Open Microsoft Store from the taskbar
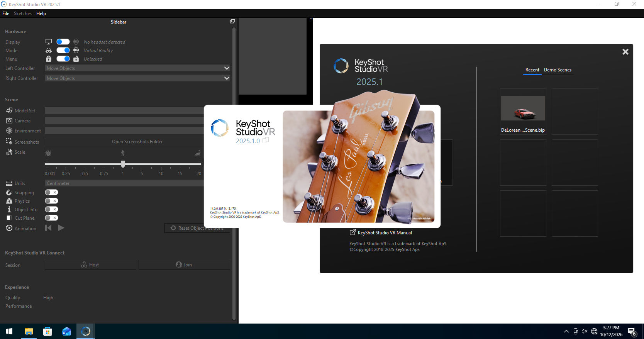The height and width of the screenshot is (339, 644). (47, 331)
